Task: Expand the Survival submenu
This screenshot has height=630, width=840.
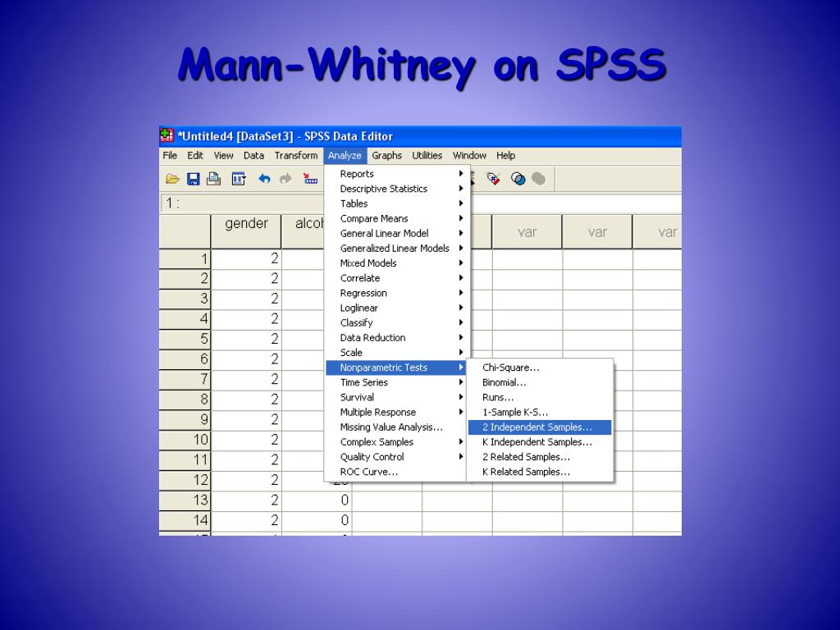Action: [397, 398]
